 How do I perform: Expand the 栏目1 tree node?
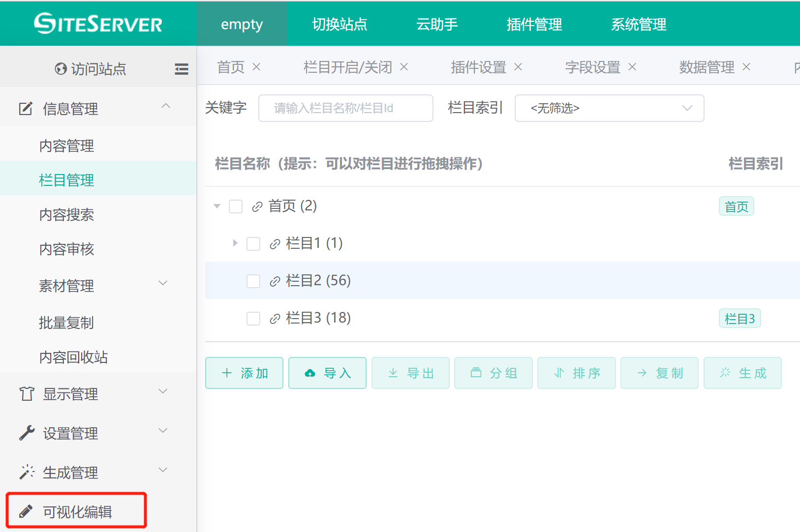click(x=235, y=243)
